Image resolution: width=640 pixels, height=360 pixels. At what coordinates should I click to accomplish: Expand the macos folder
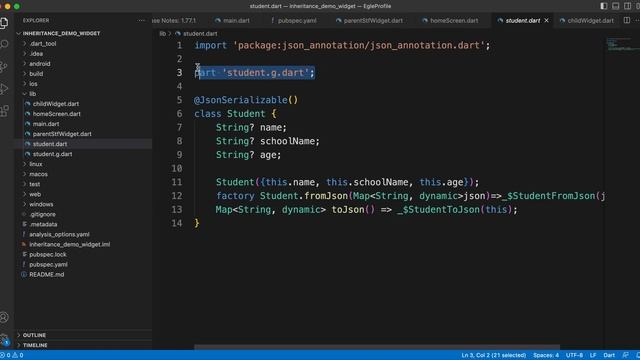38,174
